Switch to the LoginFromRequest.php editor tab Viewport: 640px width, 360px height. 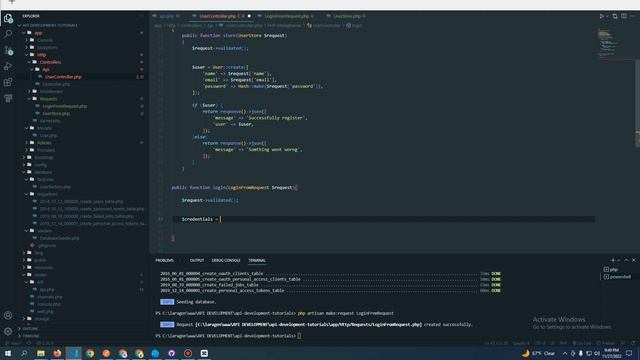pyautogui.click(x=287, y=16)
